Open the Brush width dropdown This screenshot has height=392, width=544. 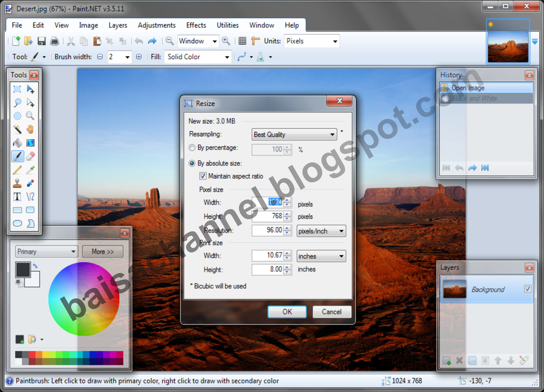[128, 57]
